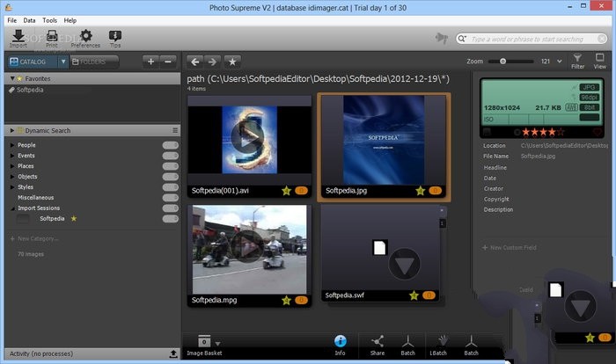Click the orange badge on Softpedia.jpg
616x364 pixels.
coord(435,191)
